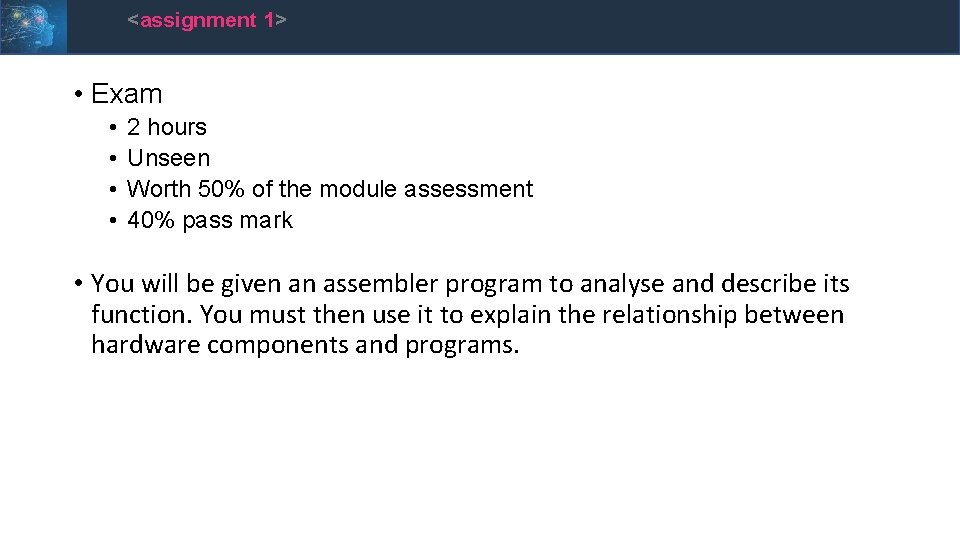Click the closing angle bracket after '1'
This screenshot has height=540, width=960.
[x=281, y=20]
